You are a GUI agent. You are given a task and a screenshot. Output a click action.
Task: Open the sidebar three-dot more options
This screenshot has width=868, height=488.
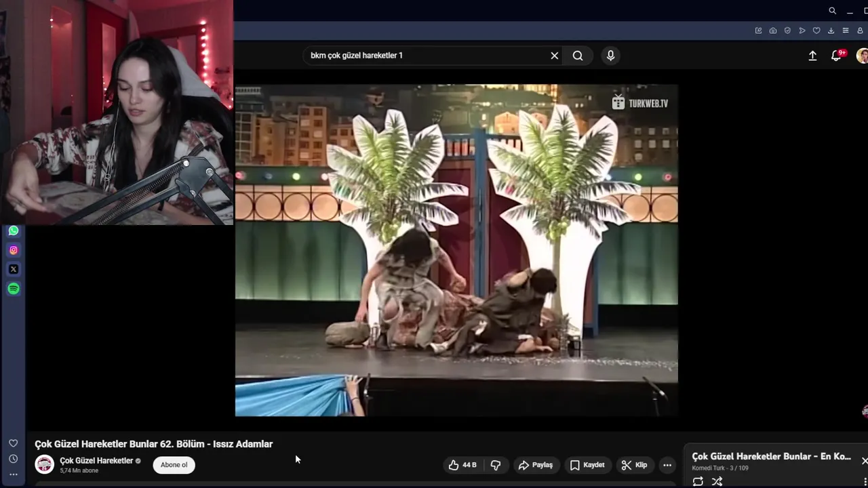13,474
